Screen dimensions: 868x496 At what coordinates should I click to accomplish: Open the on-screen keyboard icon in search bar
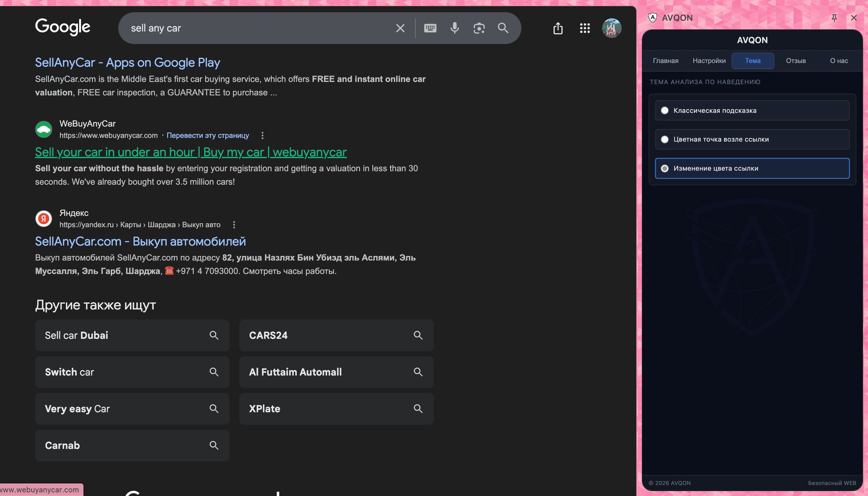[430, 28]
